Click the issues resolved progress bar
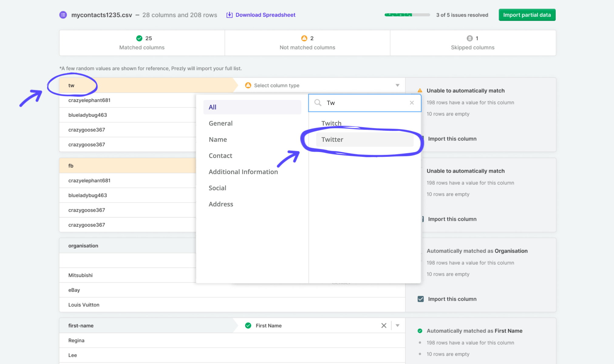The image size is (614, 364). click(x=407, y=15)
